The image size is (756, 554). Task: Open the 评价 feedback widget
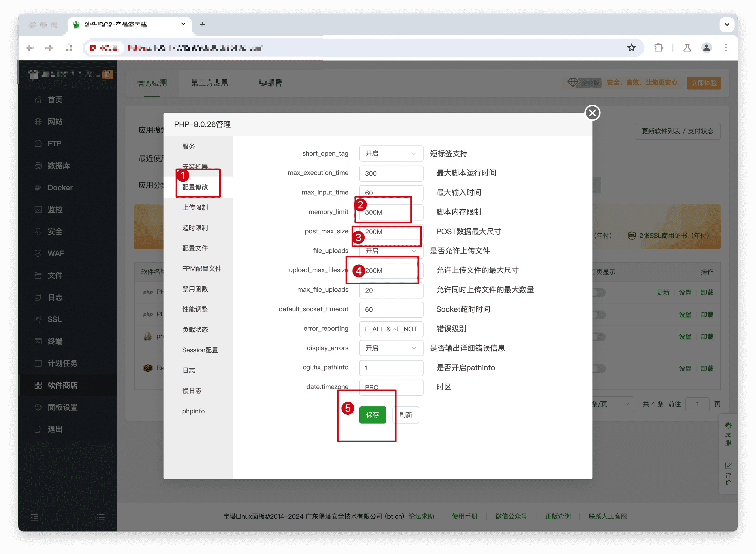728,474
